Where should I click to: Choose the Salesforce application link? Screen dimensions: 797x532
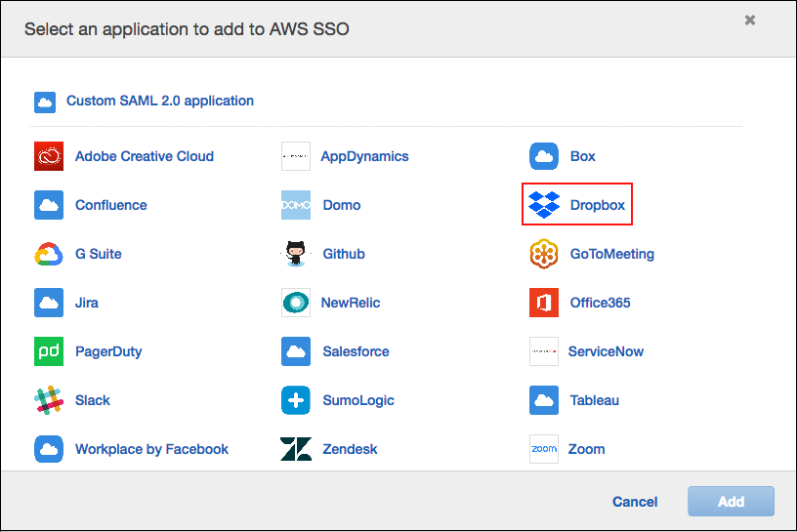tap(356, 351)
